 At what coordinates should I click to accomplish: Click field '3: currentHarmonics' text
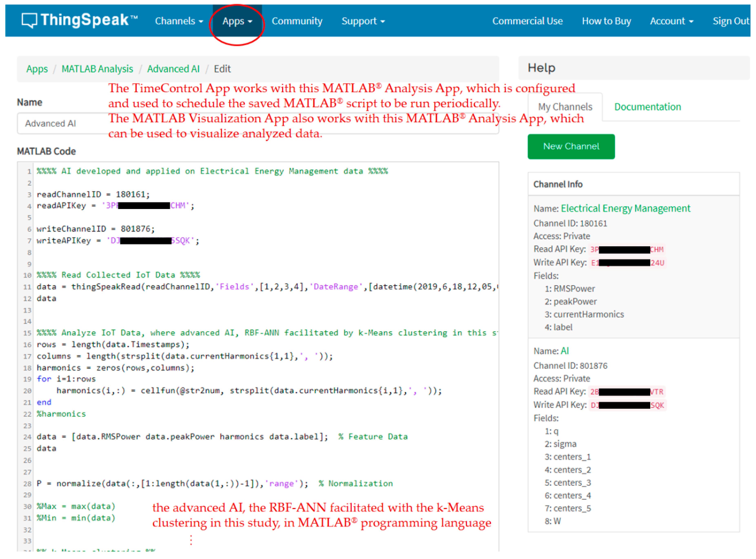point(584,315)
